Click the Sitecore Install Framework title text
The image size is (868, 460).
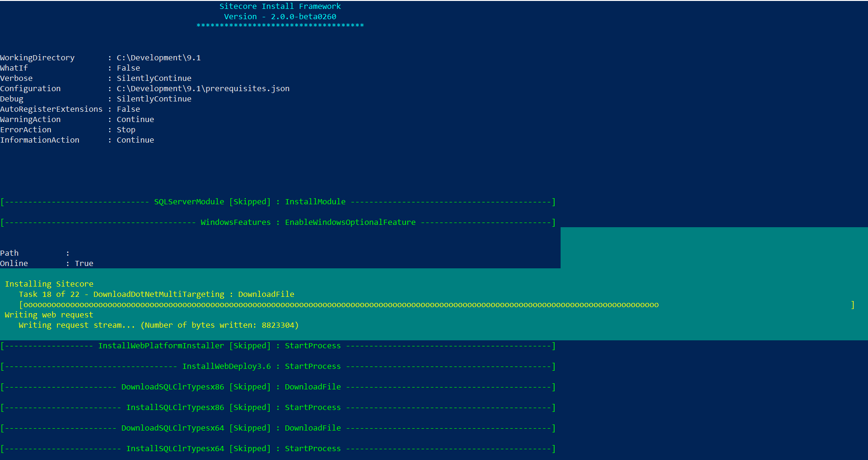(x=280, y=7)
